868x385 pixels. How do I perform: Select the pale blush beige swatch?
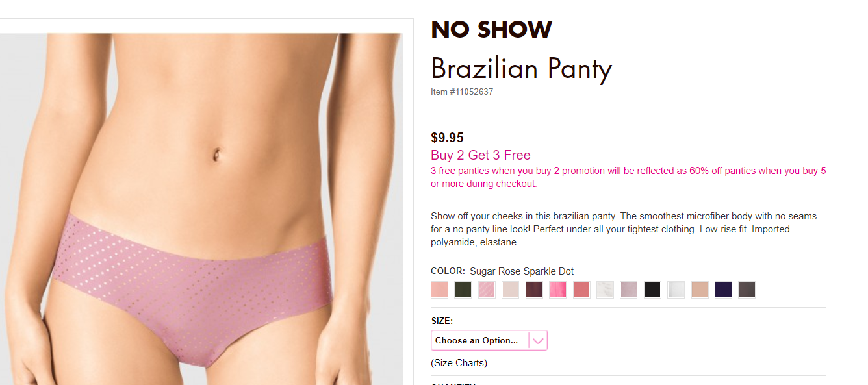pyautogui.click(x=511, y=290)
